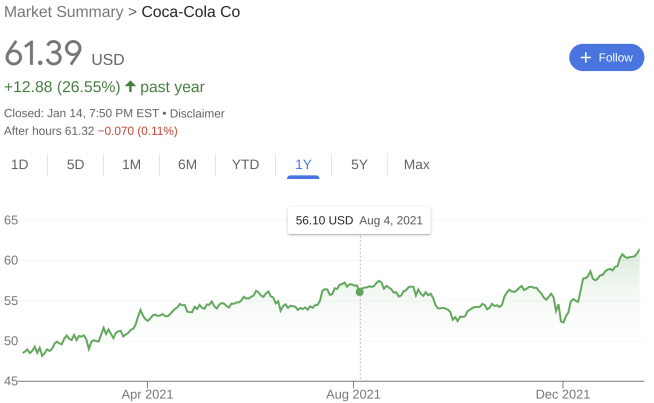This screenshot has width=654, height=403.
Task: Click the 56.10 USD Aug 4 tooltip
Action: pos(359,220)
